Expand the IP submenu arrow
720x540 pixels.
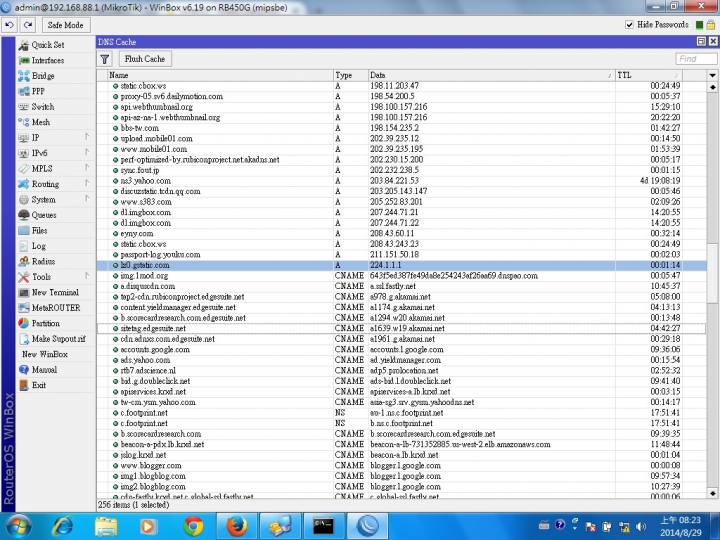coord(87,137)
